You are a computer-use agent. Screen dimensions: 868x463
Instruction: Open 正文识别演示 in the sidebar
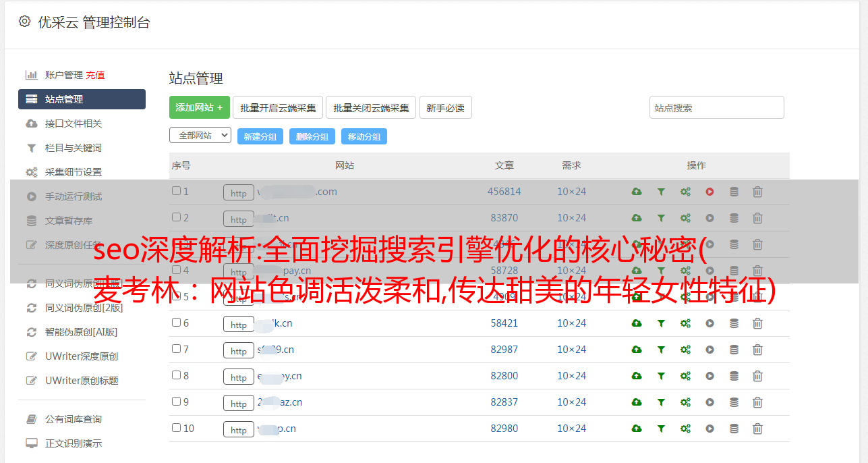[x=74, y=443]
